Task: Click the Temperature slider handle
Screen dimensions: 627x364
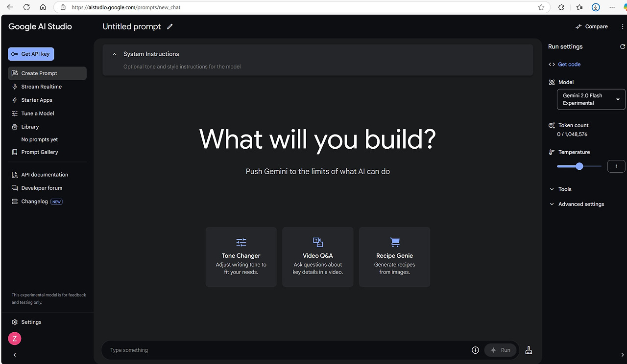Action: (579, 166)
